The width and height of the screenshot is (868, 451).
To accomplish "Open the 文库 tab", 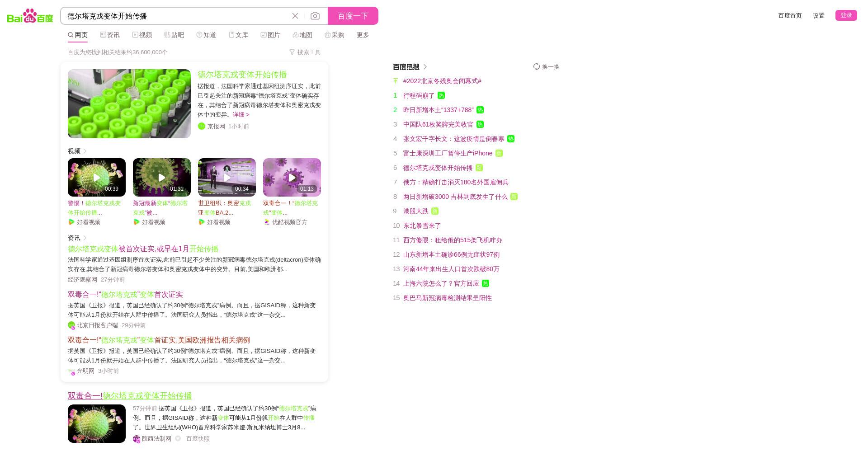I will coord(238,35).
